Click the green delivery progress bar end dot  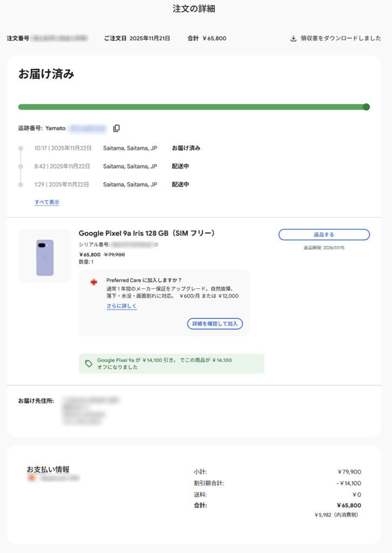(366, 107)
